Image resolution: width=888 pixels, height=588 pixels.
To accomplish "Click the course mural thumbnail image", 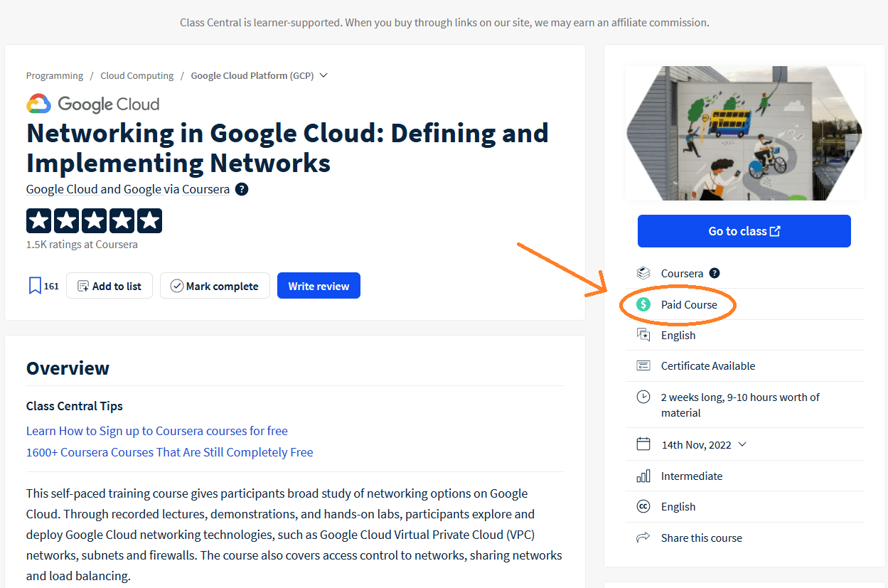I will coord(744,133).
